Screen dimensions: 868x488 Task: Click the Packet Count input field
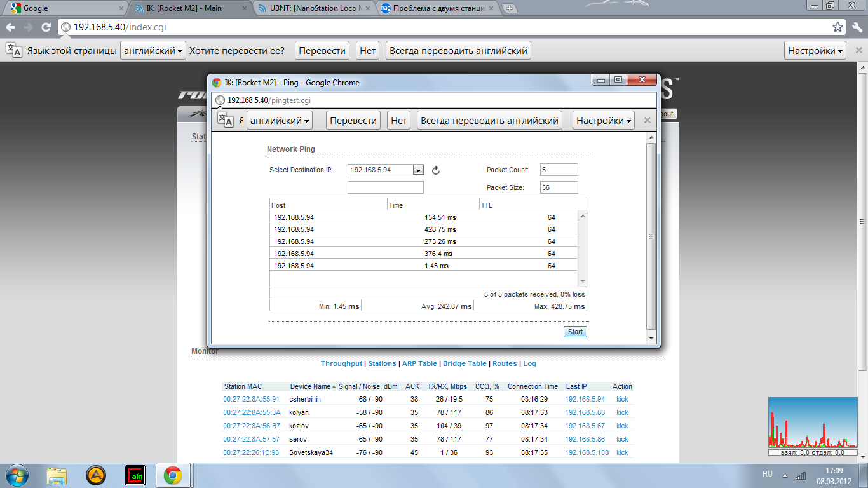(559, 170)
